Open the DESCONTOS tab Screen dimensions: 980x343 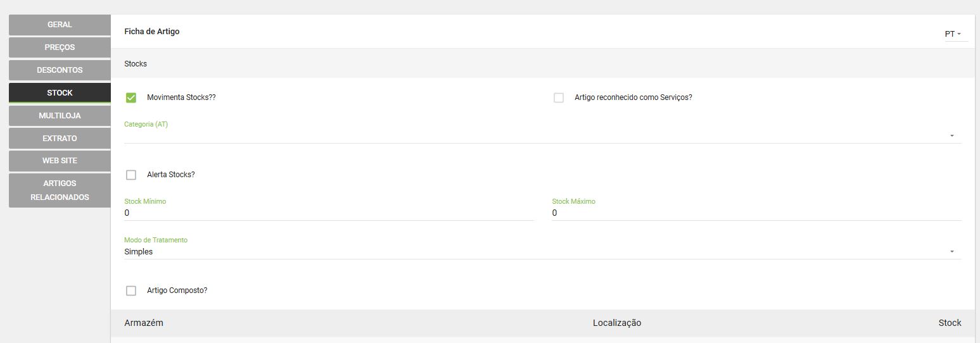(60, 70)
